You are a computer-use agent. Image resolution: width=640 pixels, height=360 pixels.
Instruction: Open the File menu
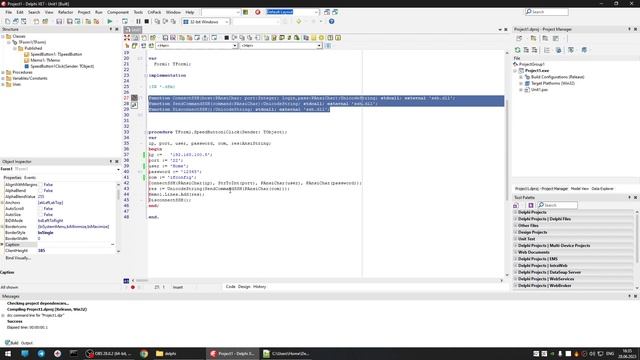tap(9, 12)
